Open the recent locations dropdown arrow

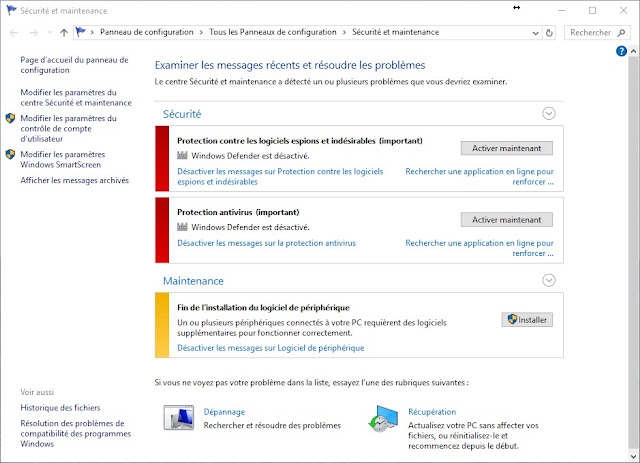50,33
